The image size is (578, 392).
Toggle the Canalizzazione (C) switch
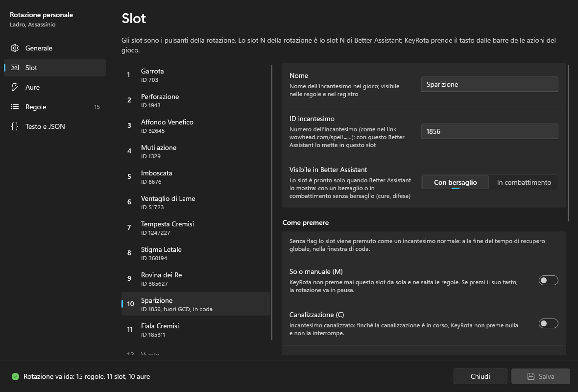click(x=548, y=323)
